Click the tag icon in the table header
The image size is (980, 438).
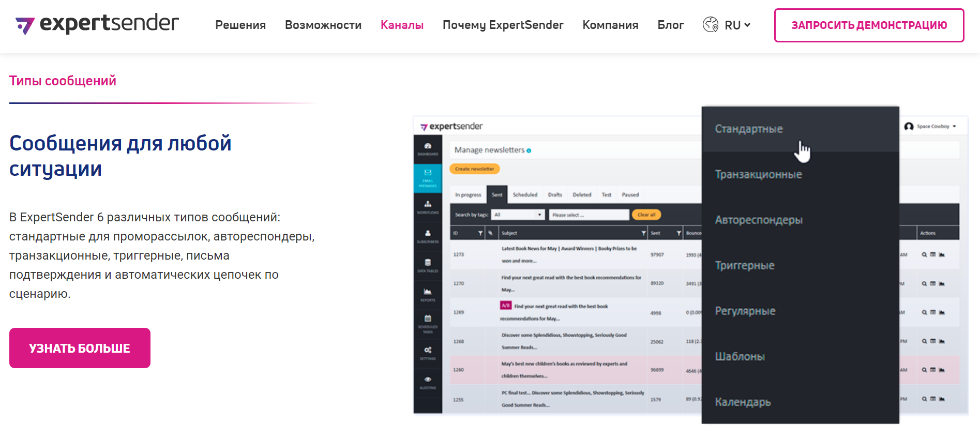click(490, 233)
